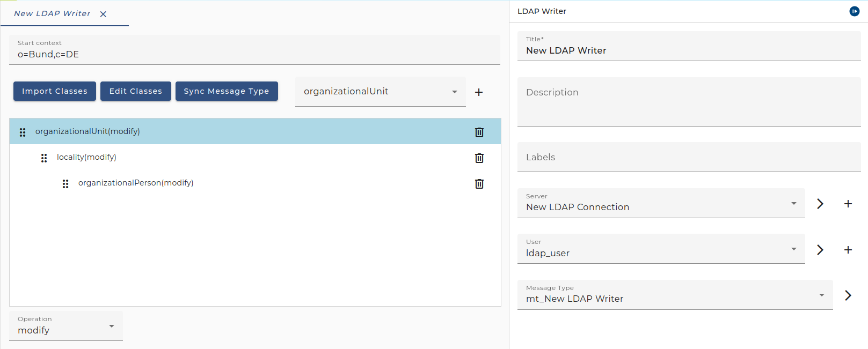Screen dimensions: 868x349
Task: Click the Title input field
Action: (689, 46)
